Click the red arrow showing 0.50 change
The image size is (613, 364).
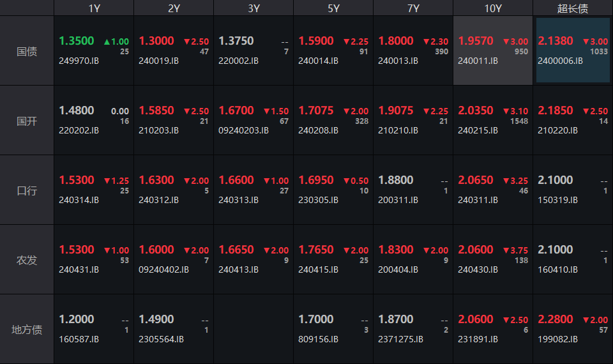(x=347, y=181)
